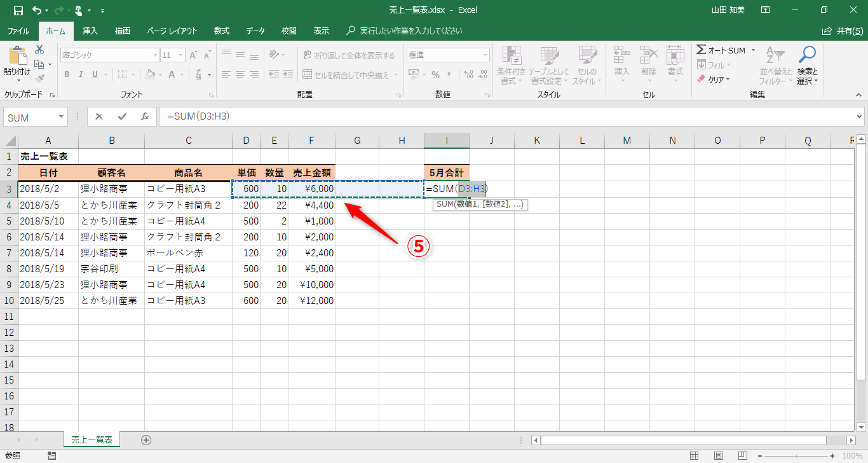Click the Save icon in the title bar
Viewport: 868px width, 463px height.
point(18,10)
